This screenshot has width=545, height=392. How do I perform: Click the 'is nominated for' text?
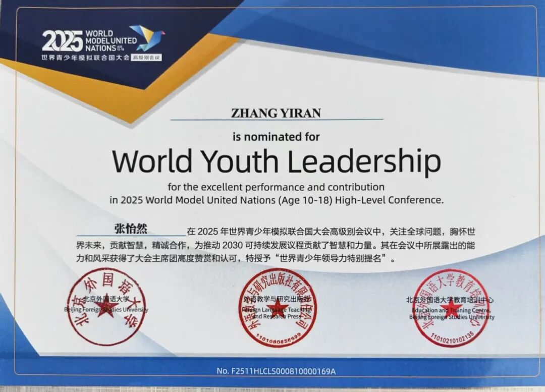coord(276,136)
